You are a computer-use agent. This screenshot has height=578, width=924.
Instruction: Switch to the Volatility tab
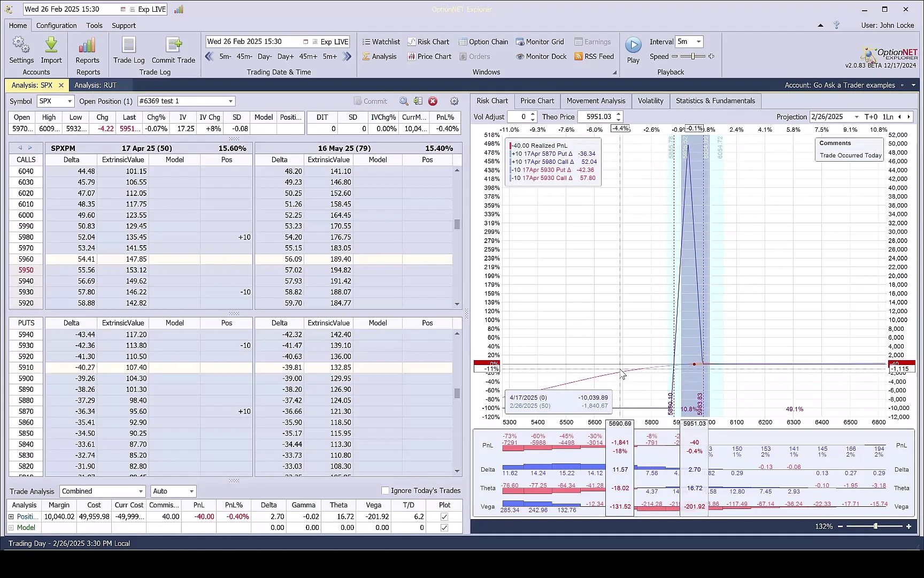(x=650, y=101)
